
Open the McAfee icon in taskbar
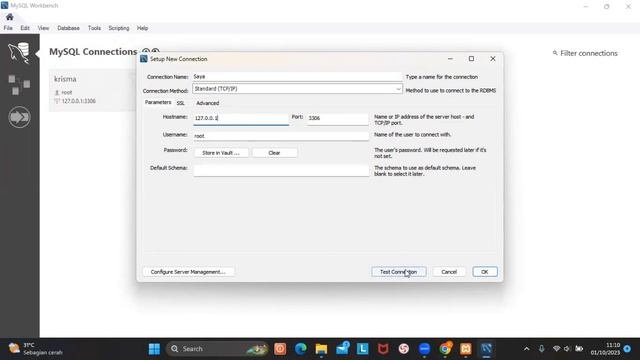pyautogui.click(x=383, y=349)
